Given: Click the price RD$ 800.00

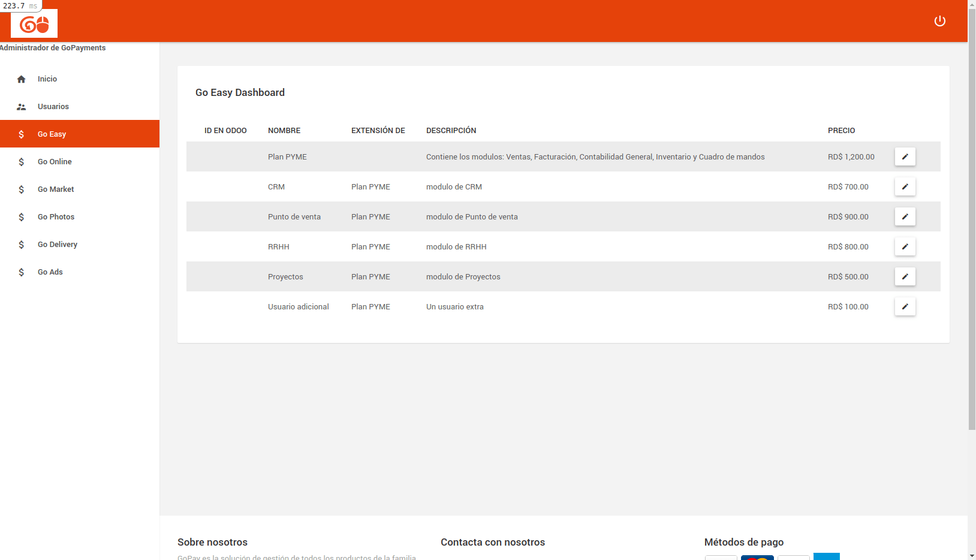Looking at the screenshot, I should [x=848, y=247].
